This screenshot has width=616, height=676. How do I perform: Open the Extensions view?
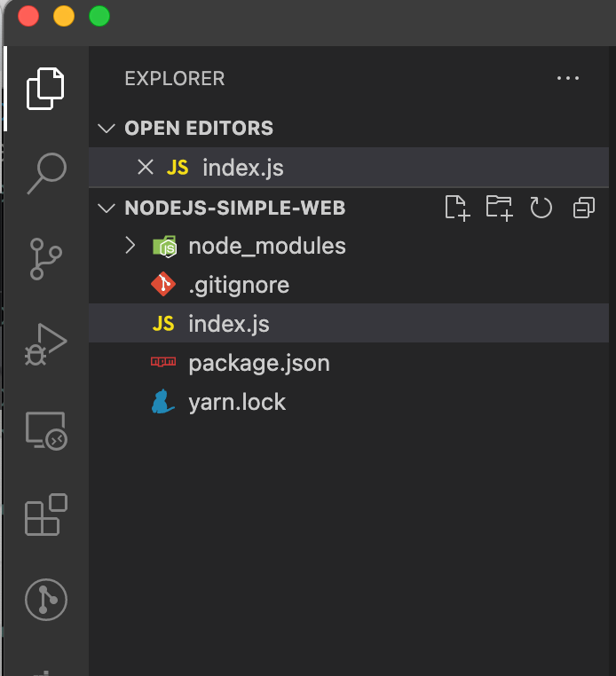(45, 515)
